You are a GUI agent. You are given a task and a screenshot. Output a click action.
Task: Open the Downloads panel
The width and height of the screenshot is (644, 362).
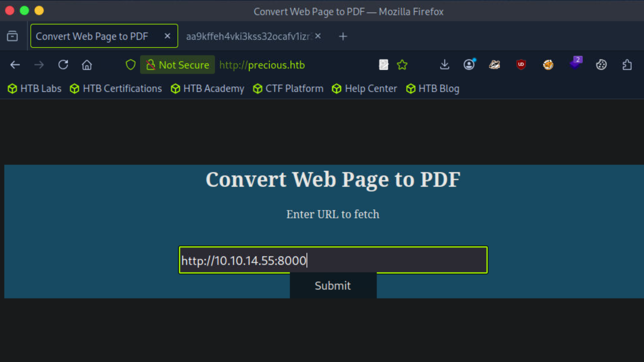(444, 65)
